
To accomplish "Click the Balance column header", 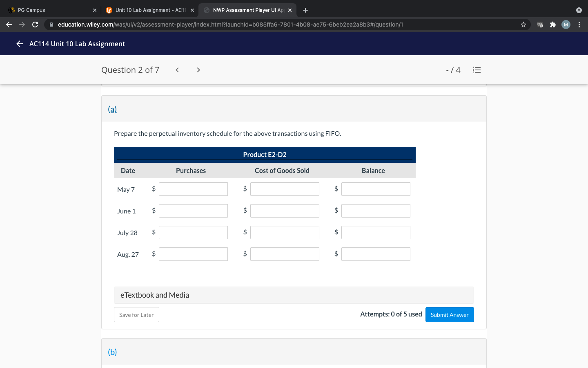I will pos(373,171).
